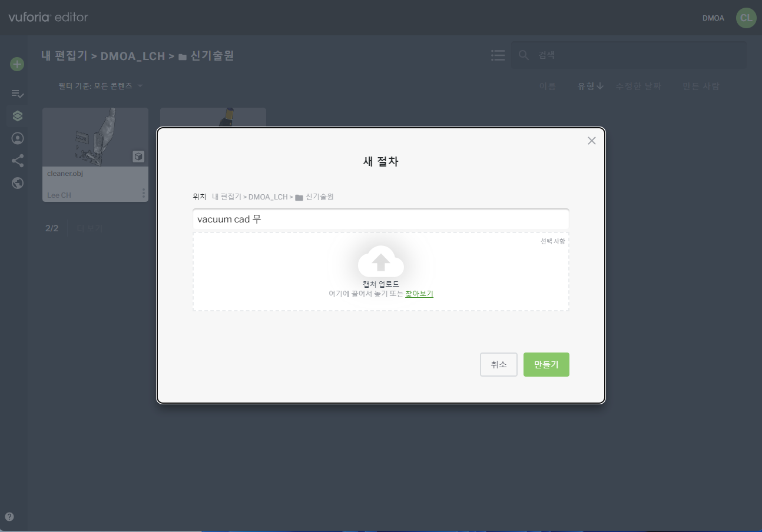The width and height of the screenshot is (762, 532).
Task: Click the cloud upload icon
Action: tap(381, 261)
